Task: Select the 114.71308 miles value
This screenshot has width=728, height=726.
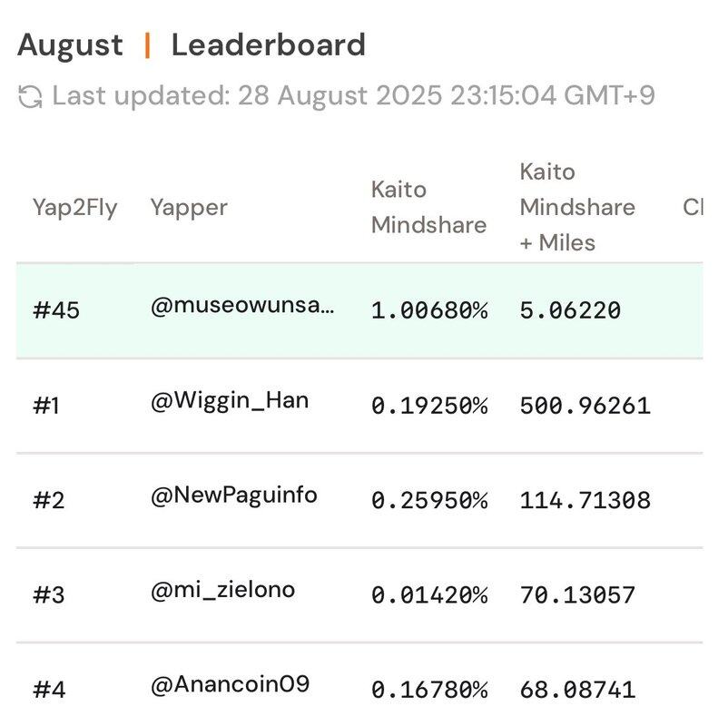Action: tap(585, 501)
